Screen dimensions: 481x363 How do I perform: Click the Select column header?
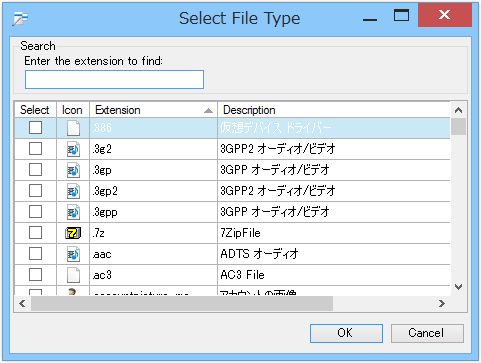coord(35,110)
